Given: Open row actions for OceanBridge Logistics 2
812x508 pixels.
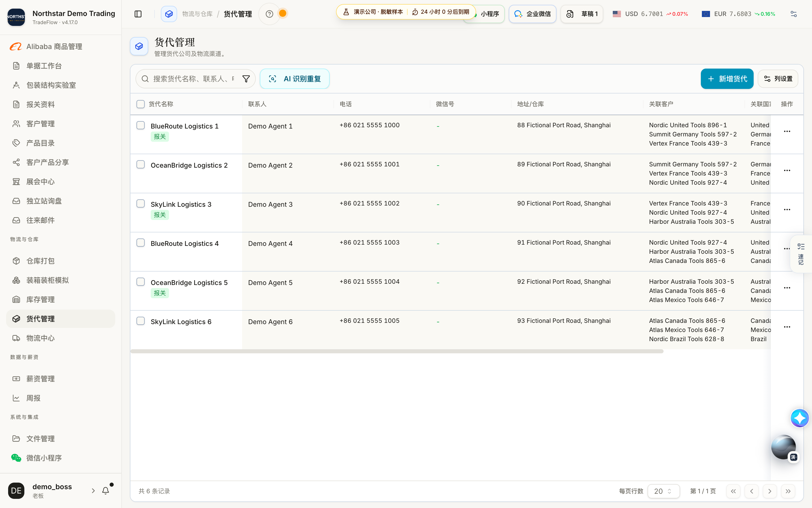Looking at the screenshot, I should [x=787, y=171].
